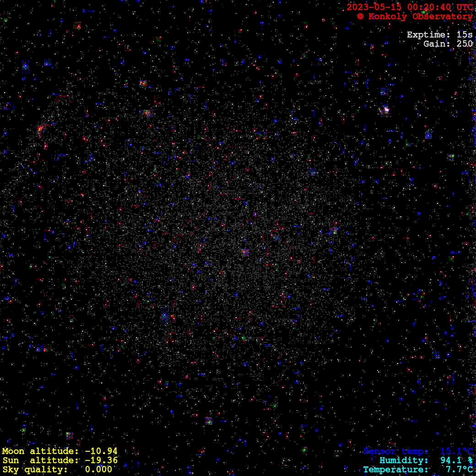The width and height of the screenshot is (476, 476).
Task: Click the brightest white spot in the sky image
Action: coord(386,109)
